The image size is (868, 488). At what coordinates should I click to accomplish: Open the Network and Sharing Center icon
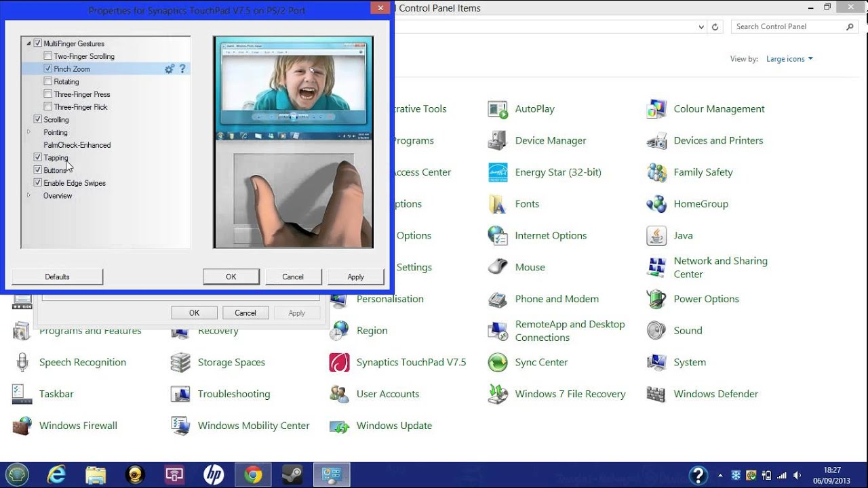click(656, 267)
